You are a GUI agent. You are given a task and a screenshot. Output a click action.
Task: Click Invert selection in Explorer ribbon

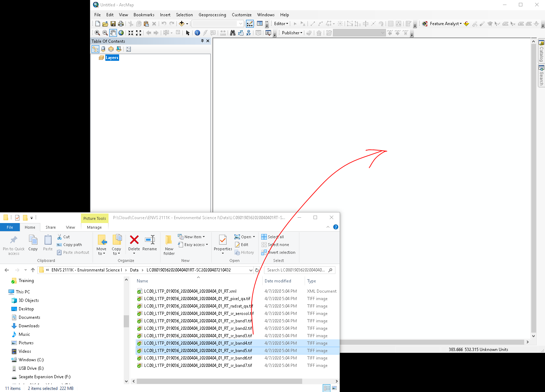click(281, 252)
